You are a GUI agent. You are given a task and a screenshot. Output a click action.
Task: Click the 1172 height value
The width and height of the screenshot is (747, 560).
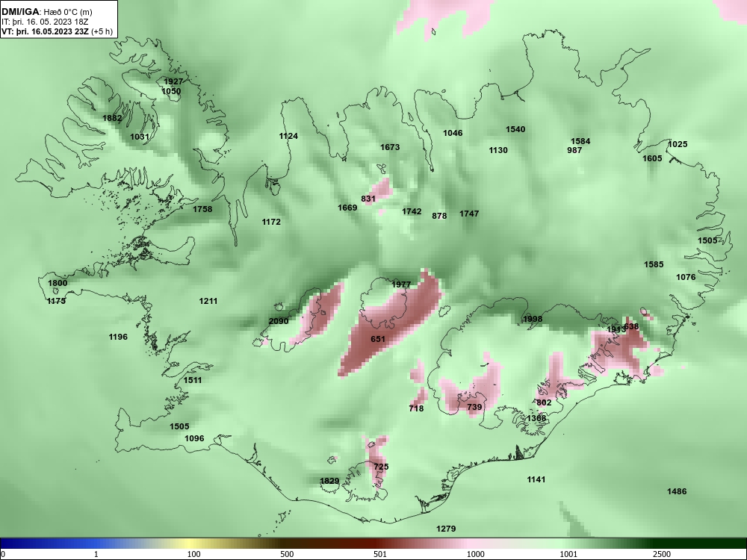(x=271, y=222)
